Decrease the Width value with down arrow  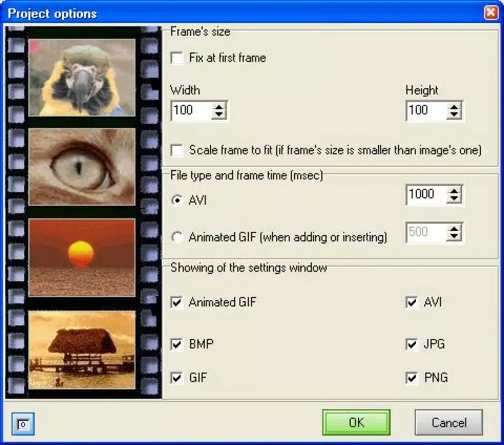219,115
